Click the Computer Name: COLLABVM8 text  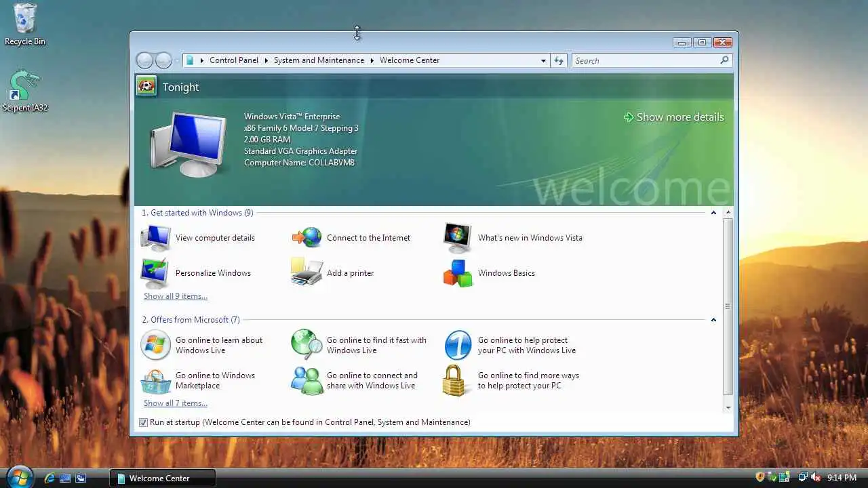299,163
